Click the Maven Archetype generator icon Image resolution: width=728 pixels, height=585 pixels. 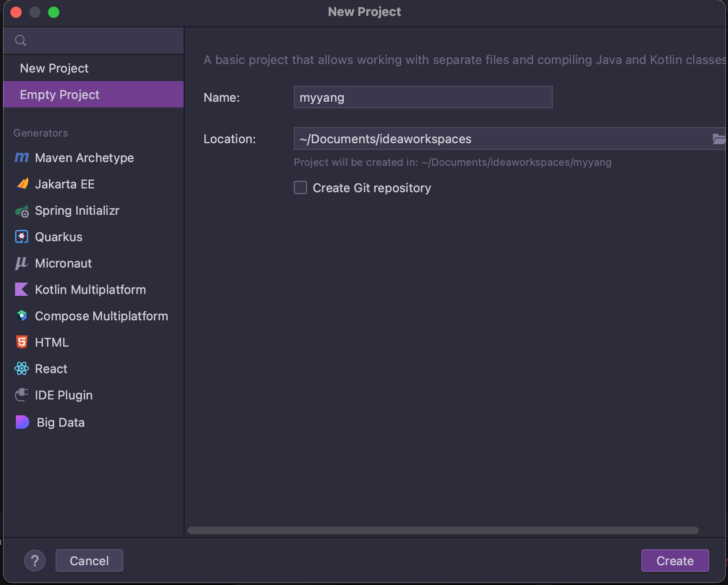pyautogui.click(x=22, y=157)
